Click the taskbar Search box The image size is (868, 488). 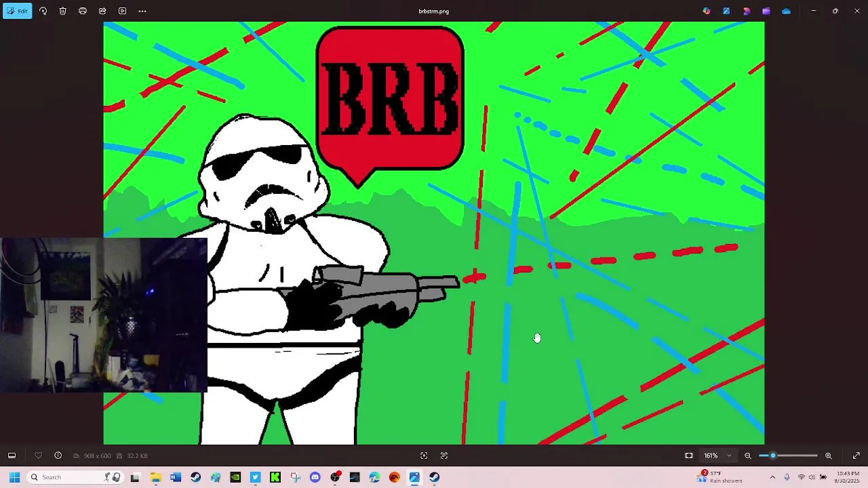(75, 477)
